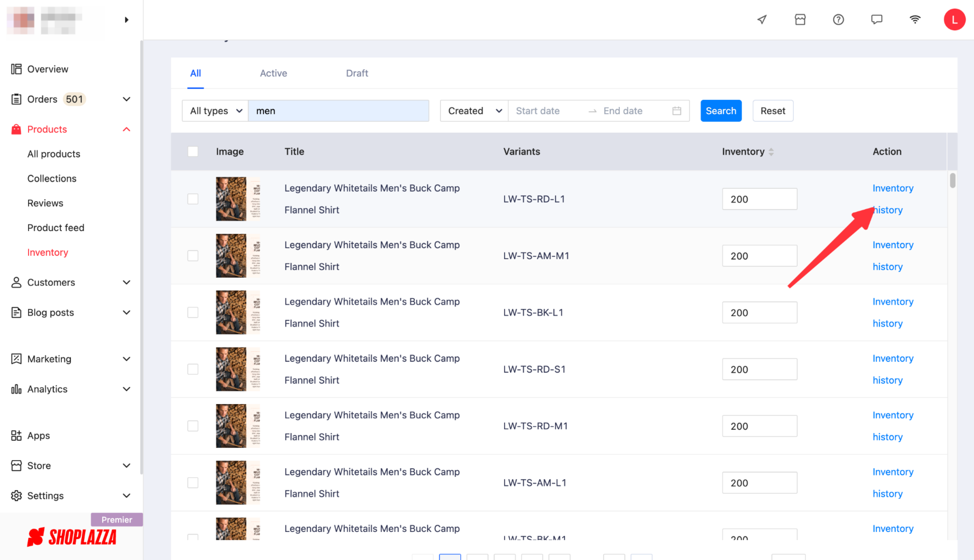The image size is (974, 560).
Task: Open Product feed in sidebar
Action: 56,227
